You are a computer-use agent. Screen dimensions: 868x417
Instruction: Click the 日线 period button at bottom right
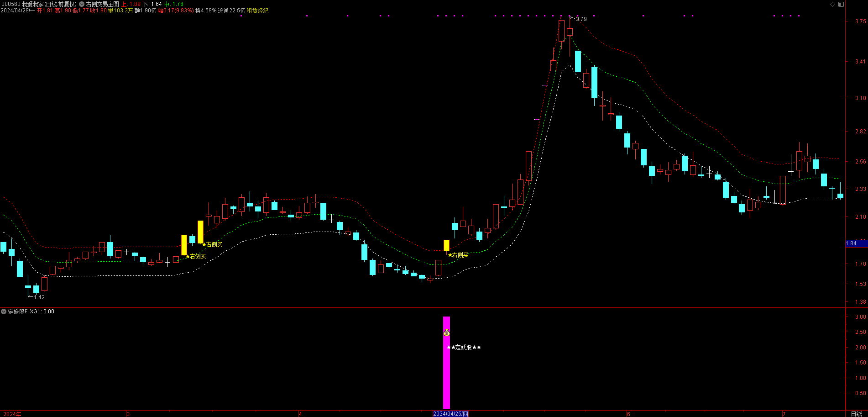pyautogui.click(x=857, y=414)
